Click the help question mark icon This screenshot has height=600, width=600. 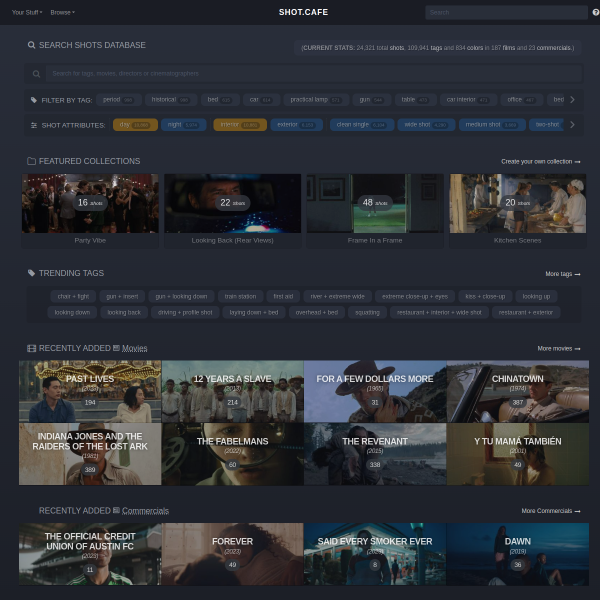click(x=596, y=12)
